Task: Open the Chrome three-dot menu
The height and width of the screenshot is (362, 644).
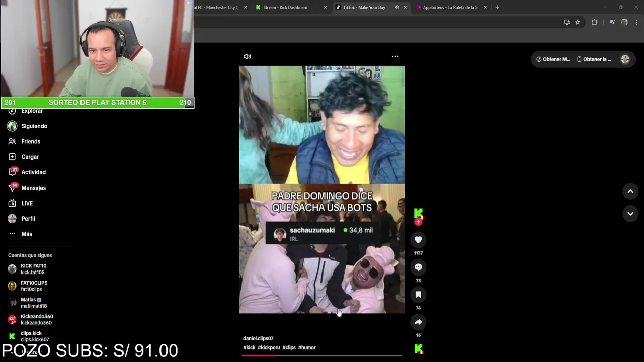Action: click(636, 22)
